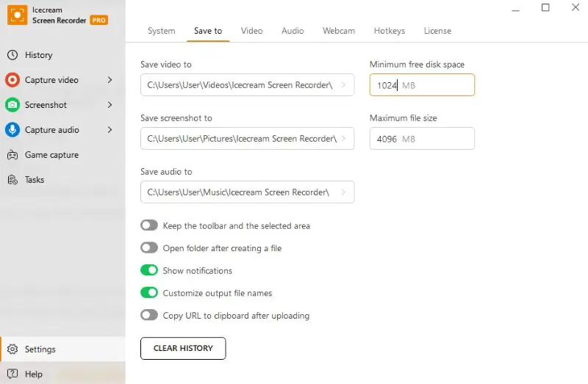
Task: Click the red Capture video icon
Action: point(12,80)
